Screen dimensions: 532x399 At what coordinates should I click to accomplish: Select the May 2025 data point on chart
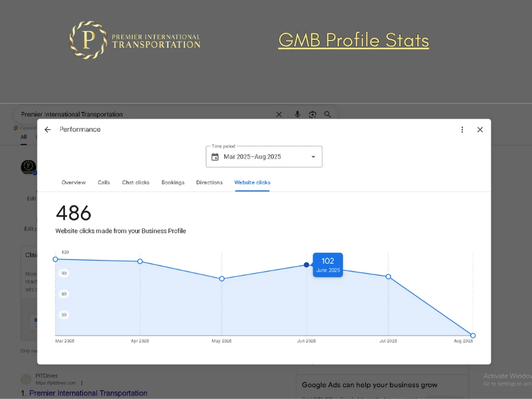coord(222,279)
